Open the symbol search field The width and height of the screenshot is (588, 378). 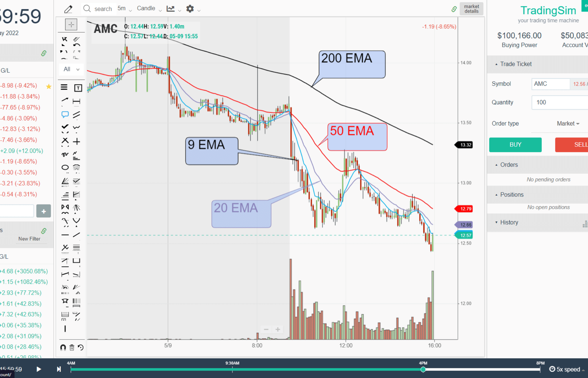pos(98,9)
